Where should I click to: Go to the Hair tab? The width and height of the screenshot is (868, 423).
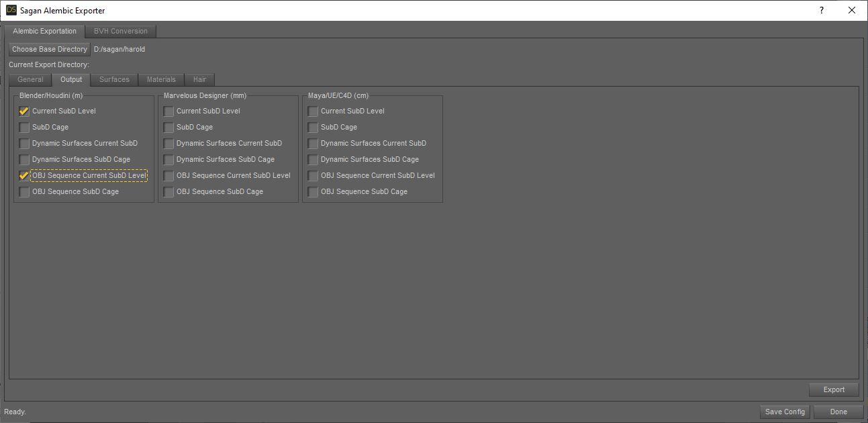point(199,79)
